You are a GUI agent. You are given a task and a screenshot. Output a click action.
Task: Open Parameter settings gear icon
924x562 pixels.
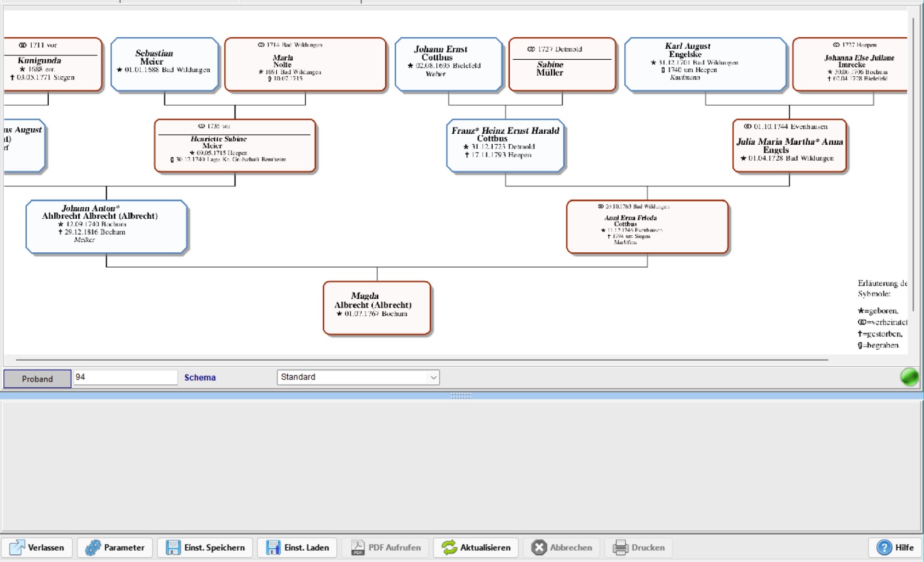pyautogui.click(x=93, y=547)
